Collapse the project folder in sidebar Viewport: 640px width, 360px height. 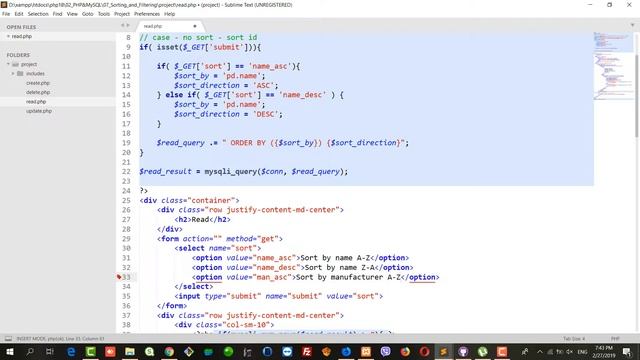click(x=8, y=64)
